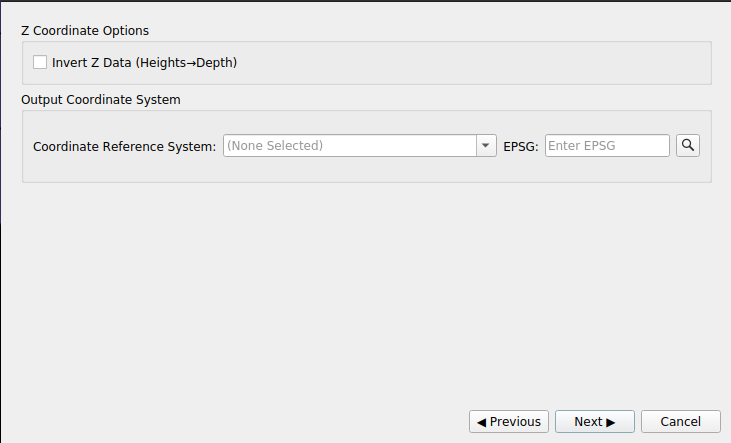This screenshot has width=731, height=443.
Task: Focus the EPSG code entry placeholder
Action: click(x=581, y=146)
